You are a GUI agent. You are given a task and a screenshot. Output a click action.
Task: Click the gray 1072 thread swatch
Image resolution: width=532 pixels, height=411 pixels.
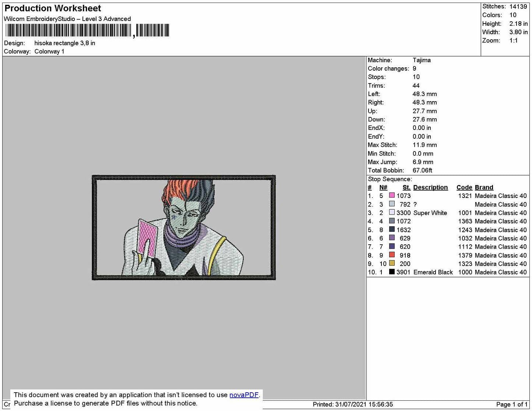pyautogui.click(x=392, y=221)
